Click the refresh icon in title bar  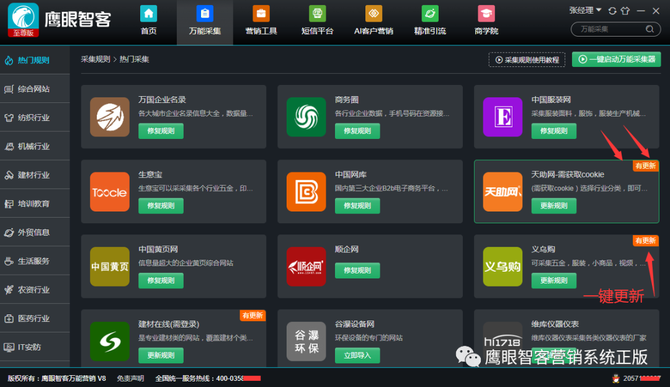click(x=612, y=11)
